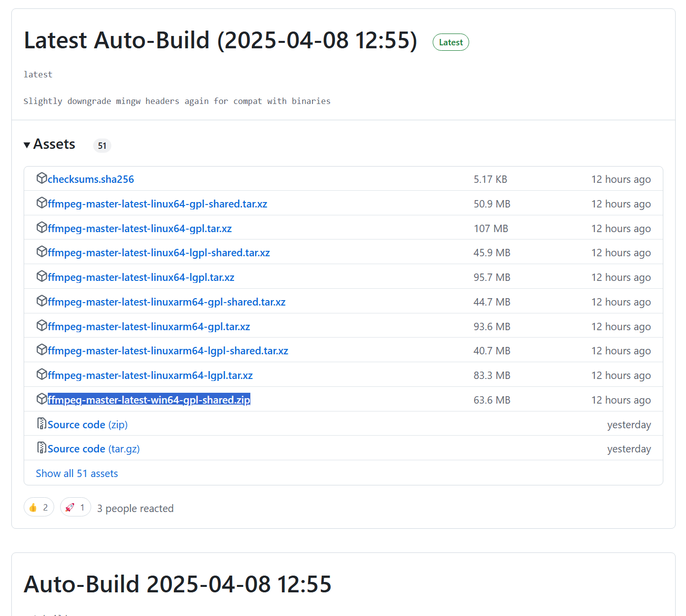686x616 pixels.
Task: Click the package icon beside checksums.sha256
Action: pyautogui.click(x=42, y=178)
